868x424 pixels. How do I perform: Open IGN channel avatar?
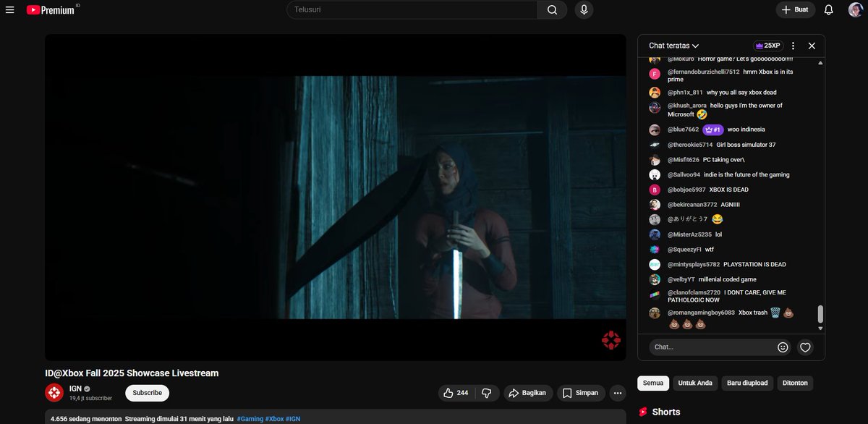coord(54,393)
